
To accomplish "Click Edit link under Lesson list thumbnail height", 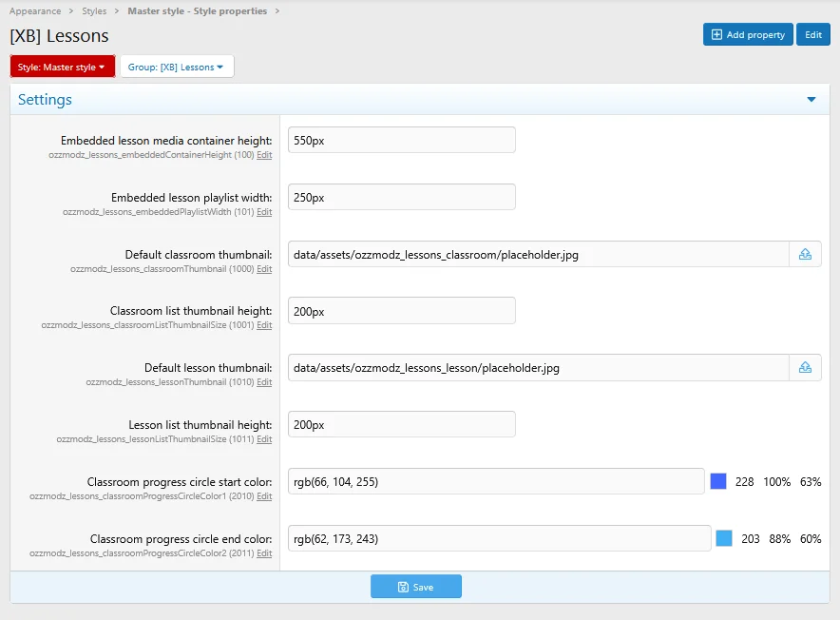I will pos(264,439).
